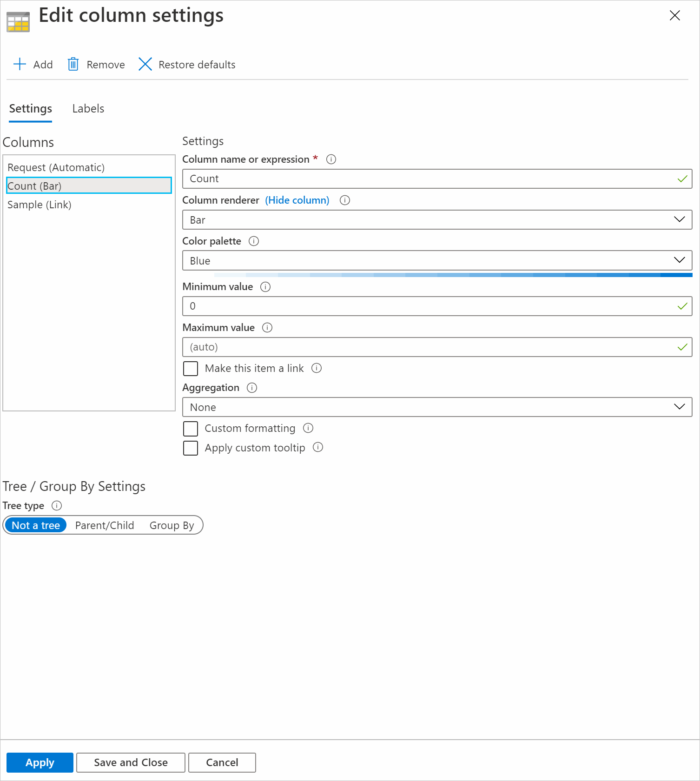Viewport: 700px width, 781px height.
Task: Select Group By tree type option
Action: click(172, 525)
